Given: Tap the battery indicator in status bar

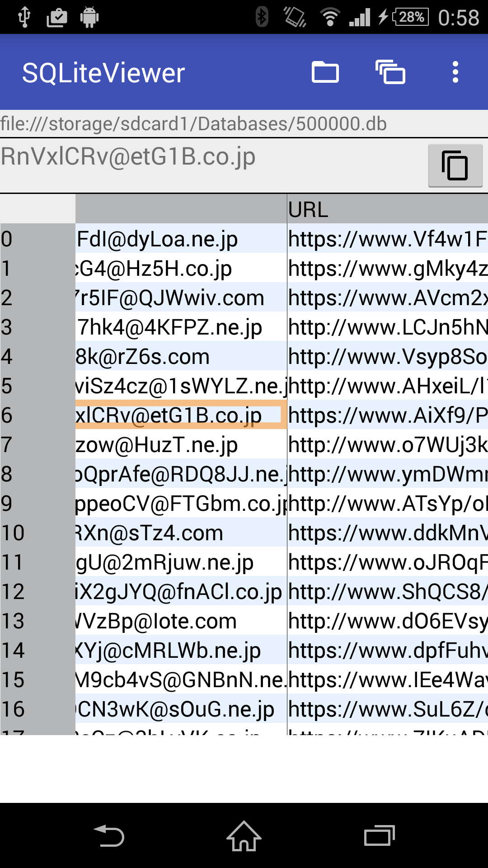Looking at the screenshot, I should pos(410,17).
